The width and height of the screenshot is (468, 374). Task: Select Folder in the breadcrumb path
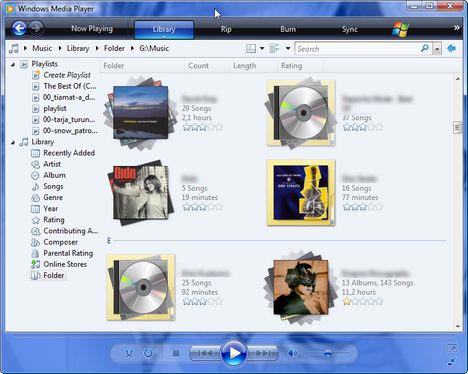coord(114,48)
